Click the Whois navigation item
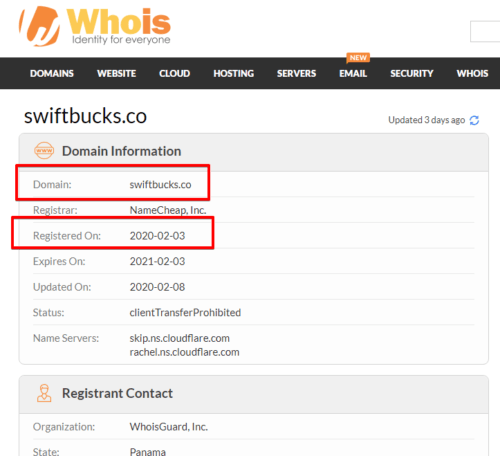Image resolution: width=500 pixels, height=456 pixels. click(472, 73)
